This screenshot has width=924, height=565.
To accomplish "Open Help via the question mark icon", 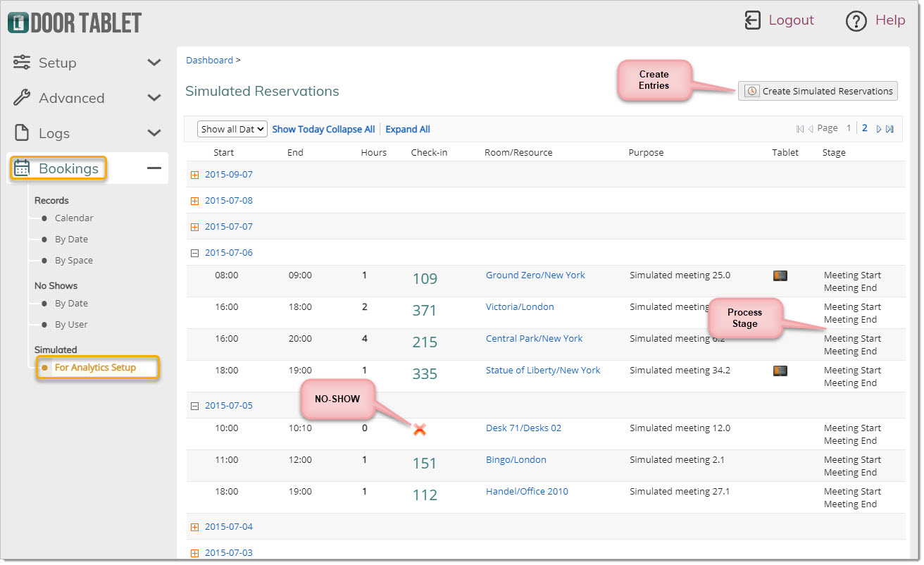I will [x=856, y=21].
